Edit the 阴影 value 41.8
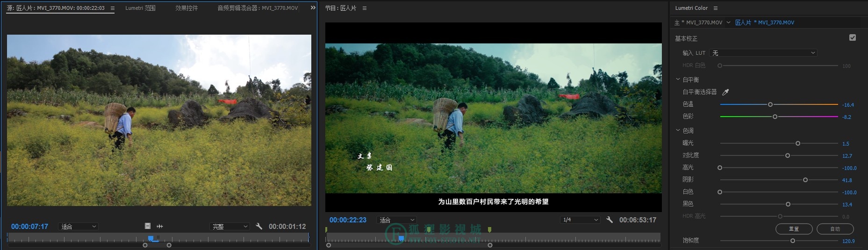Viewport: 868px width, 250px height. [x=847, y=180]
